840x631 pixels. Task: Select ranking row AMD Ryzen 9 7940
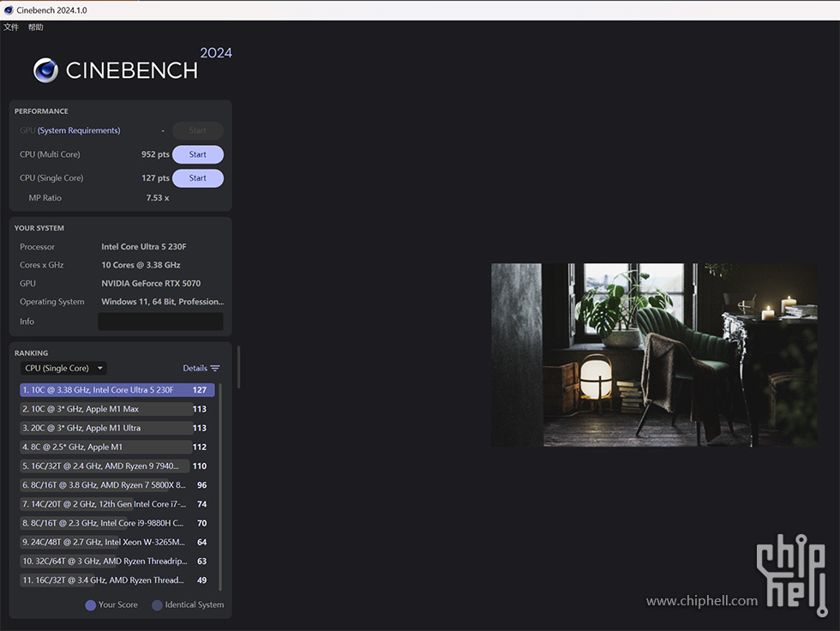pyautogui.click(x=117, y=466)
